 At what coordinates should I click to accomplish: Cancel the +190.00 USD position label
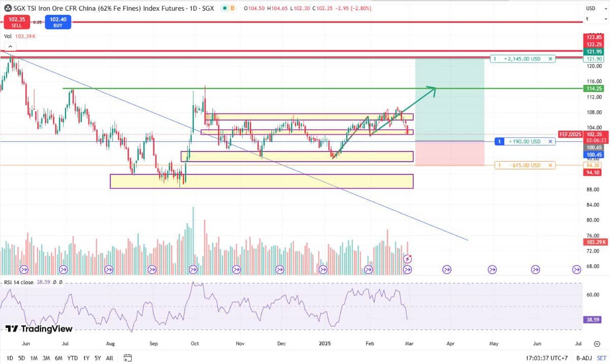(550, 141)
